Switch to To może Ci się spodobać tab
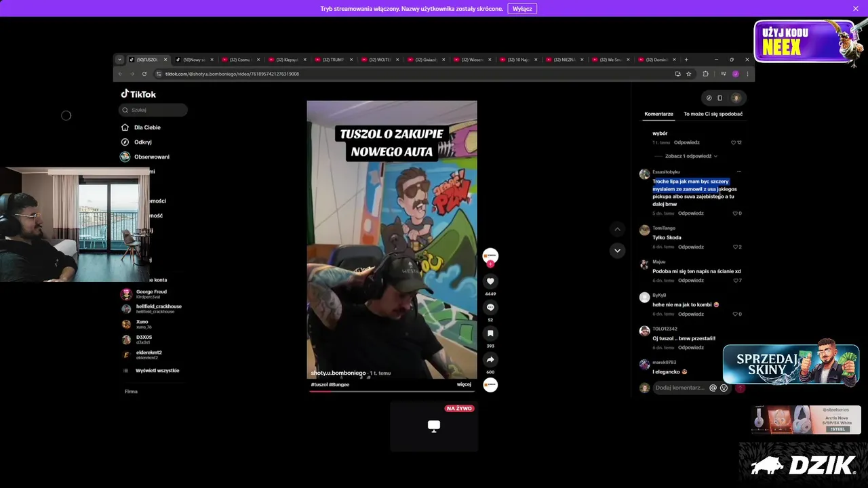The height and width of the screenshot is (488, 868). [x=713, y=114]
